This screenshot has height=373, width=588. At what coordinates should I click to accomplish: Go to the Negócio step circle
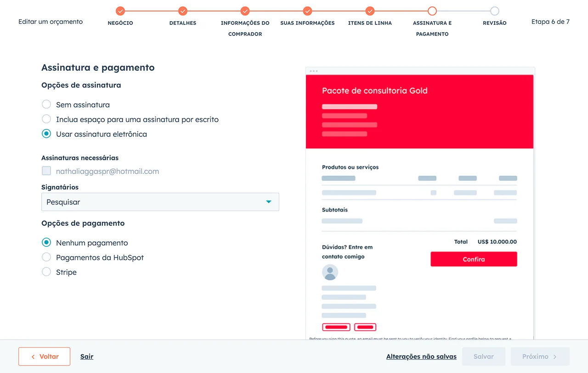coord(120,11)
